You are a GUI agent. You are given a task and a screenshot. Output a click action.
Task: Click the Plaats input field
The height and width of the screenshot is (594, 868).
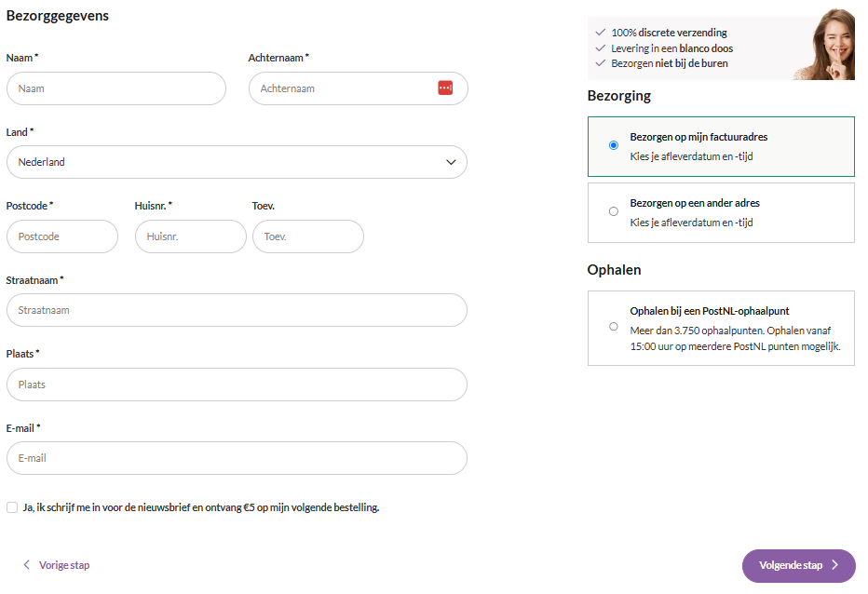pos(237,385)
